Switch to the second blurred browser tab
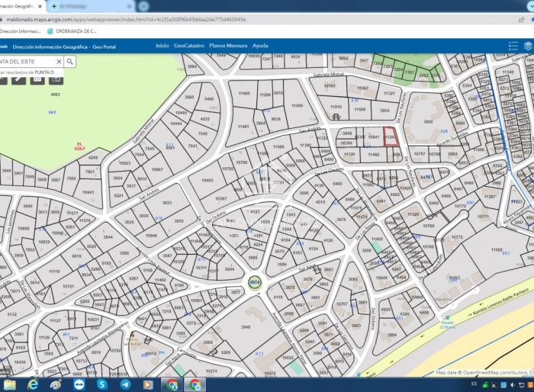Viewport: 534px width, 392px height. click(x=90, y=6)
